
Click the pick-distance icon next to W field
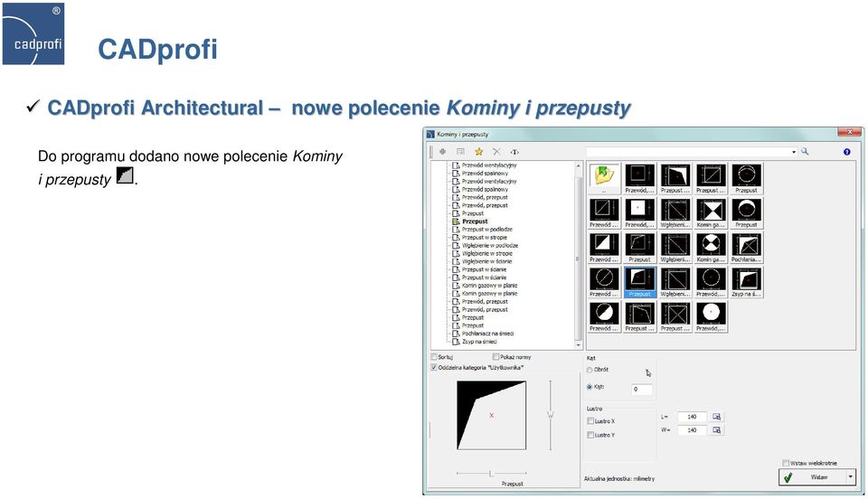coord(716,430)
